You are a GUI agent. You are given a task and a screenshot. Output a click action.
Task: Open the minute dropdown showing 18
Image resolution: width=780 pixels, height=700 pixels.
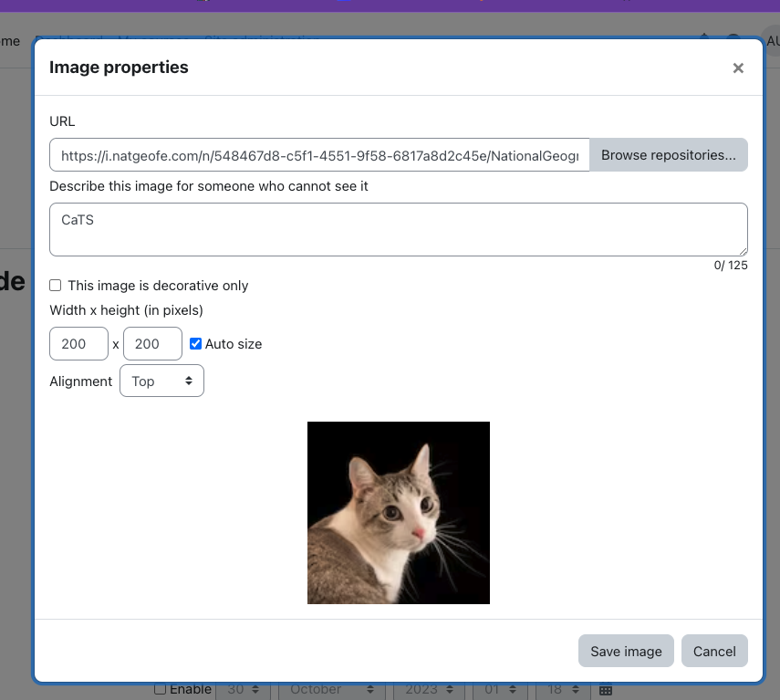[563, 690]
